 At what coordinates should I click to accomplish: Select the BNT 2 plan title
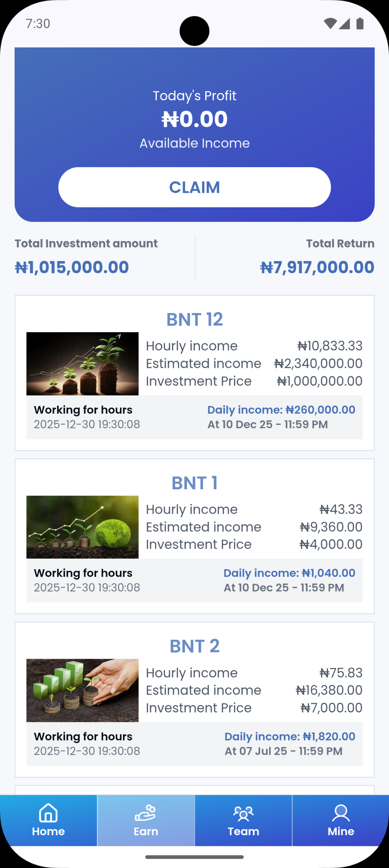(194, 646)
